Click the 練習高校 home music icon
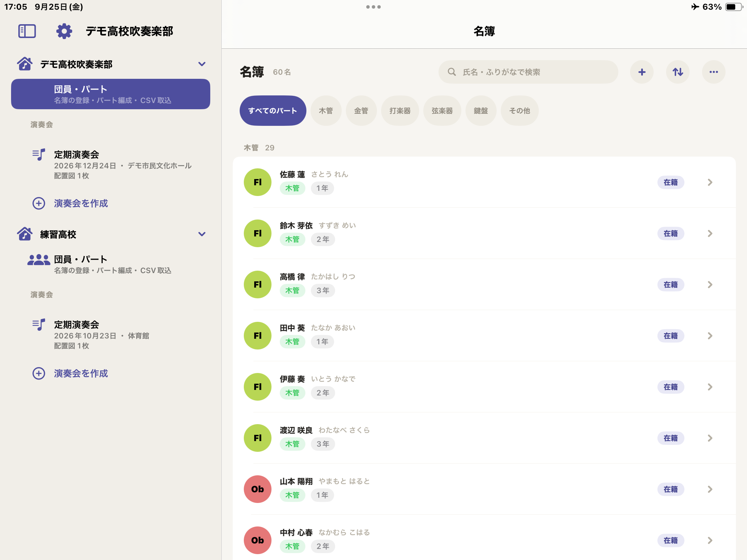The image size is (747, 560). click(25, 234)
